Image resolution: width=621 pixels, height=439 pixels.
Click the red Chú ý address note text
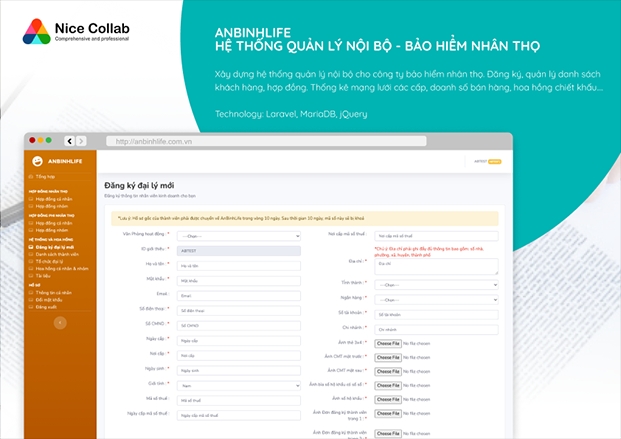(429, 252)
